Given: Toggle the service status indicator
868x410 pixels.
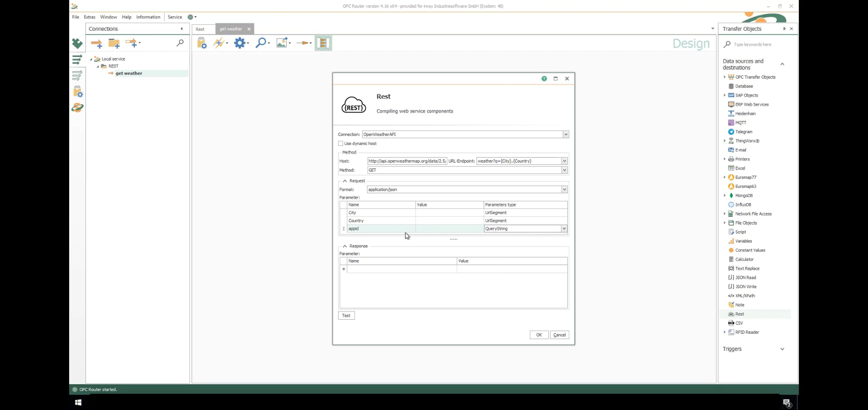Looking at the screenshot, I should click(x=190, y=17).
